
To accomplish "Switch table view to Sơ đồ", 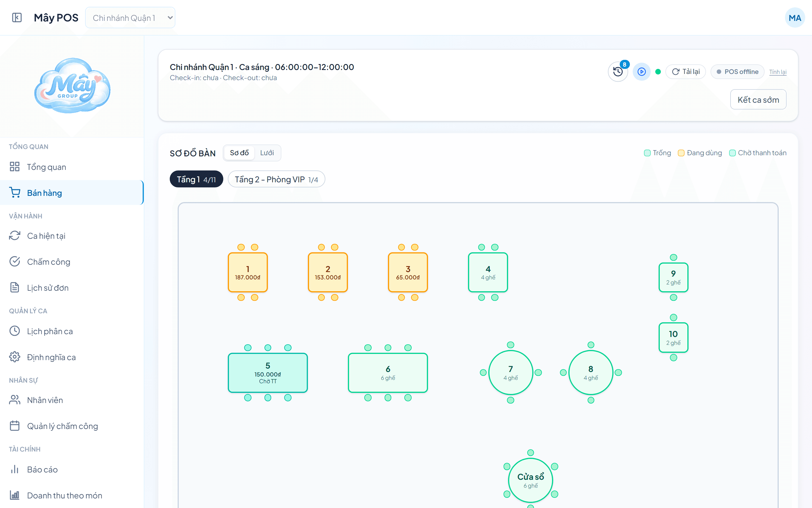I will pyautogui.click(x=239, y=153).
